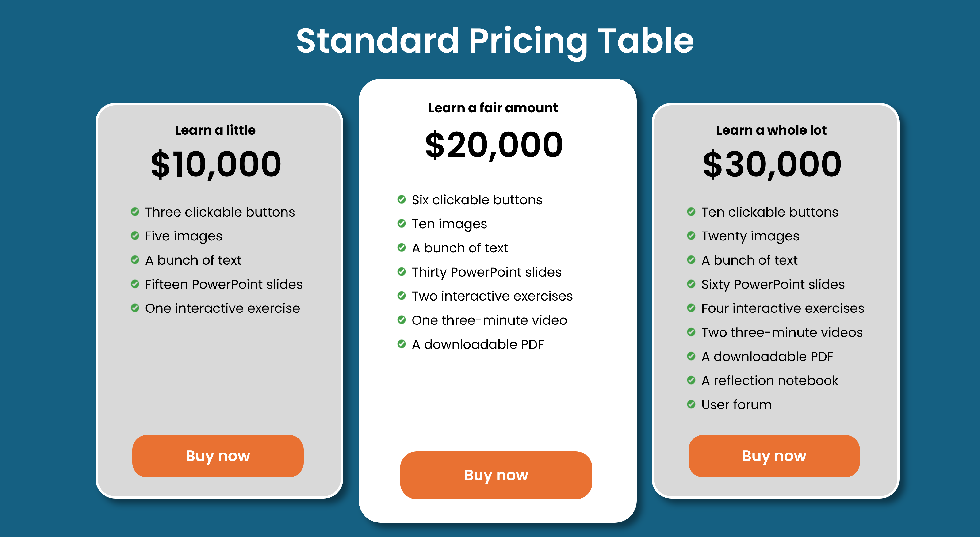
Task: Select the Learn a little plan title
Action: (x=215, y=130)
